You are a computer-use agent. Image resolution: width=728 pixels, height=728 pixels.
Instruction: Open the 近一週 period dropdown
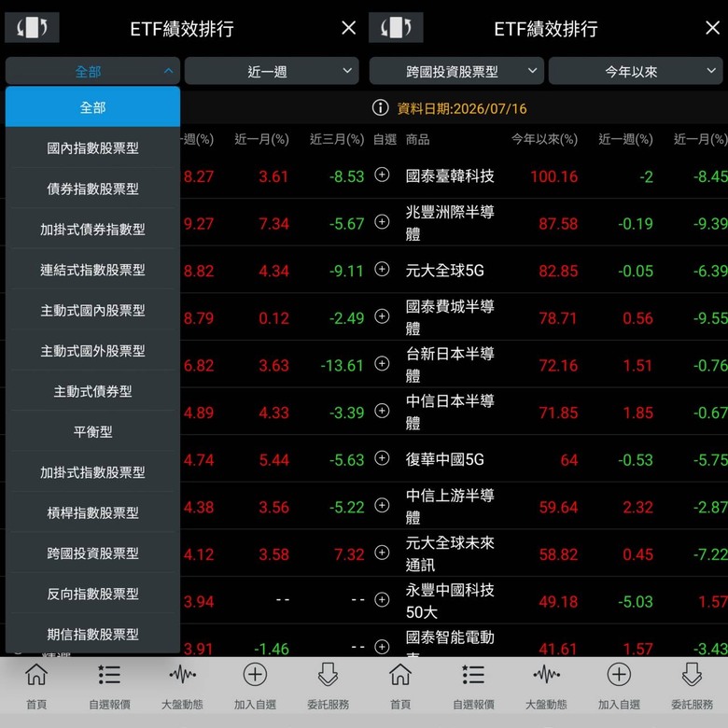272,71
